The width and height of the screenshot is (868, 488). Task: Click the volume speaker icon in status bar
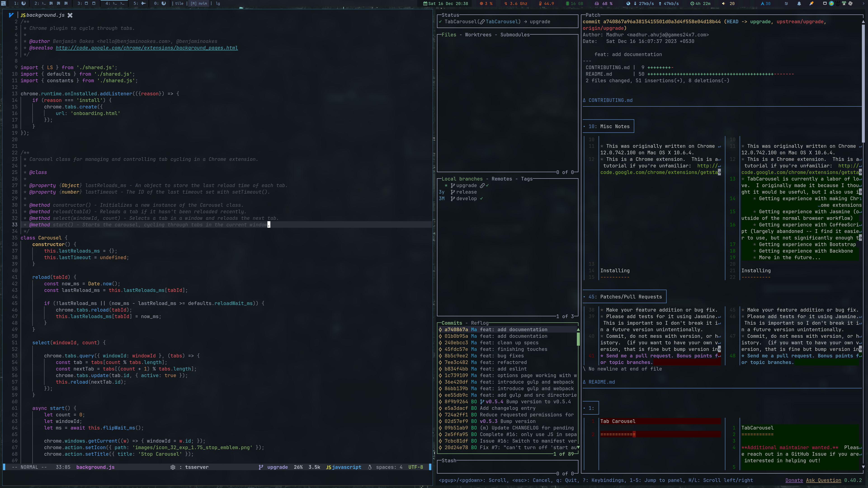click(723, 3)
